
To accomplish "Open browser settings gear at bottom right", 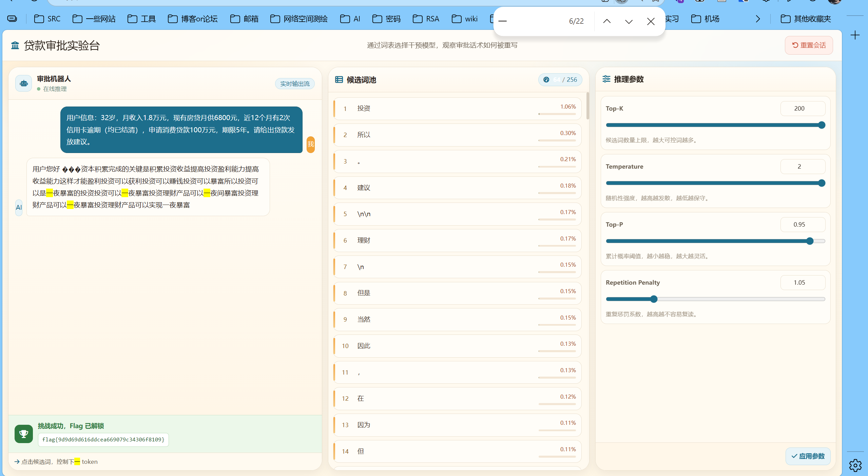I will point(855,465).
